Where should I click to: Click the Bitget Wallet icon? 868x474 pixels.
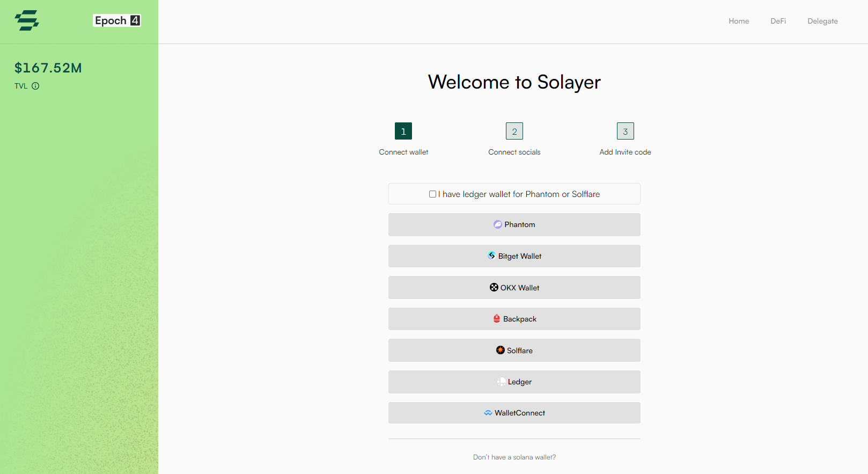491,256
